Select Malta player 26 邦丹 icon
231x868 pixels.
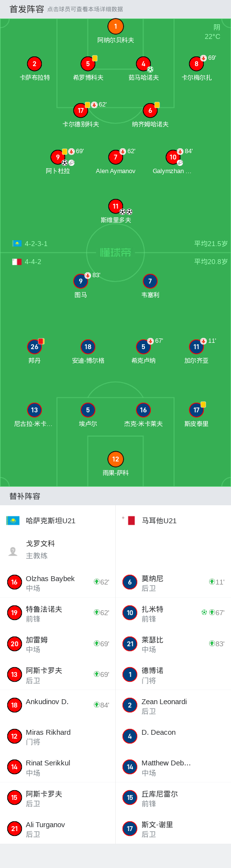(x=34, y=347)
